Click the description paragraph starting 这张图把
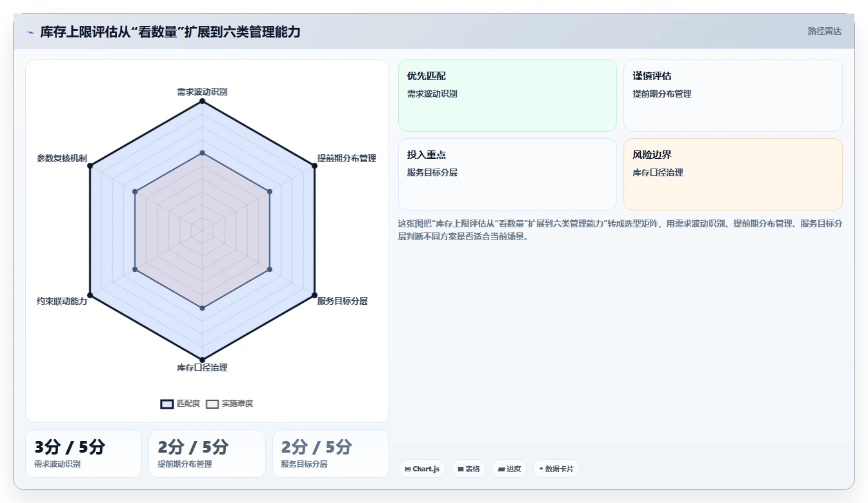 pos(620,230)
